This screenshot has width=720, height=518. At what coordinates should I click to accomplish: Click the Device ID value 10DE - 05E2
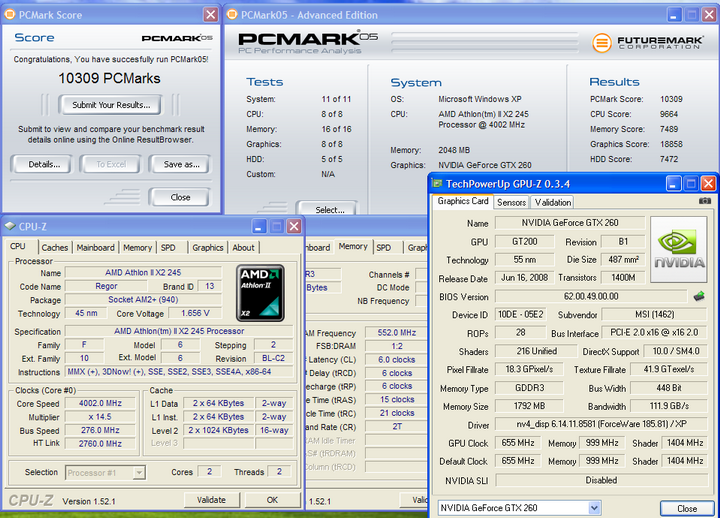521,315
